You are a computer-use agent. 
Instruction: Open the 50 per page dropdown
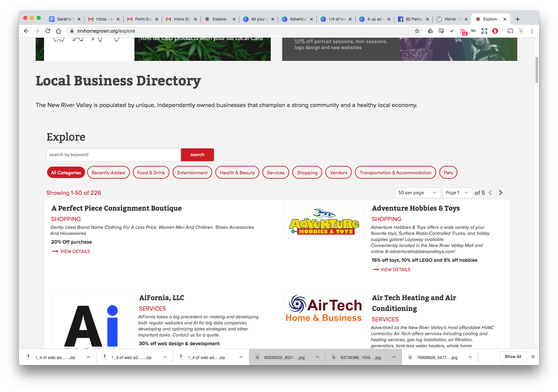click(417, 192)
